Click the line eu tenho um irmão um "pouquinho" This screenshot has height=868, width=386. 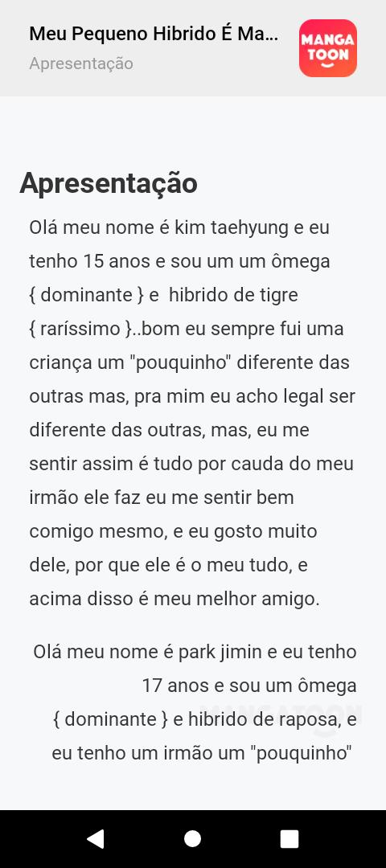[203, 753]
